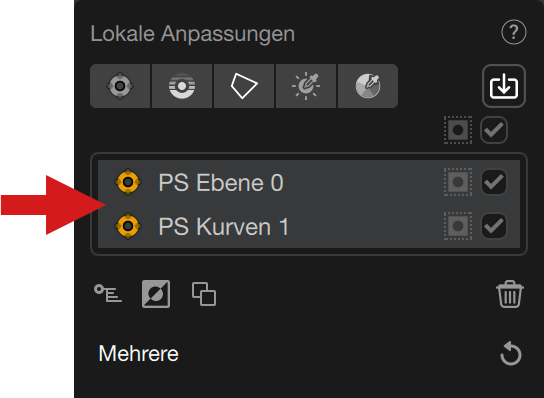544x398 pixels.
Task: Select the Control Line gradient tool
Action: click(182, 86)
